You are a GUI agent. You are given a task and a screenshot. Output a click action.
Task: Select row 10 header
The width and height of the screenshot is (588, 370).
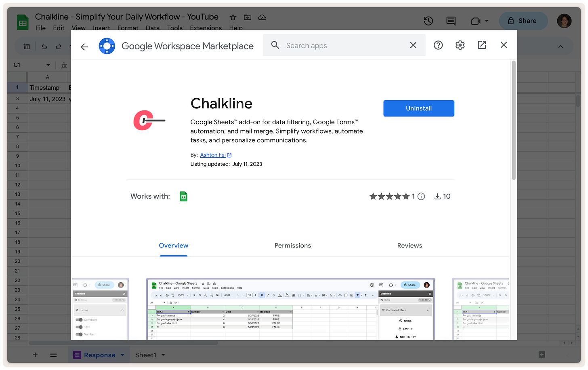(x=17, y=165)
